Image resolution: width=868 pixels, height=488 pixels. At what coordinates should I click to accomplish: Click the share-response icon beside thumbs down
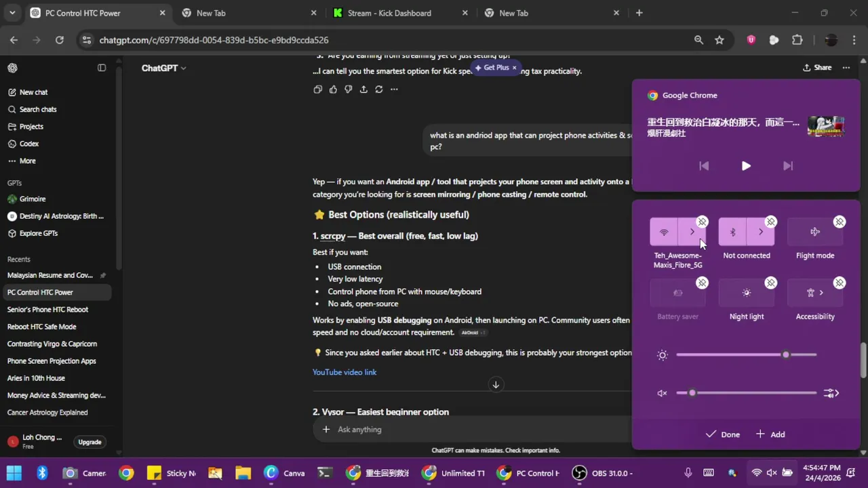coord(363,89)
